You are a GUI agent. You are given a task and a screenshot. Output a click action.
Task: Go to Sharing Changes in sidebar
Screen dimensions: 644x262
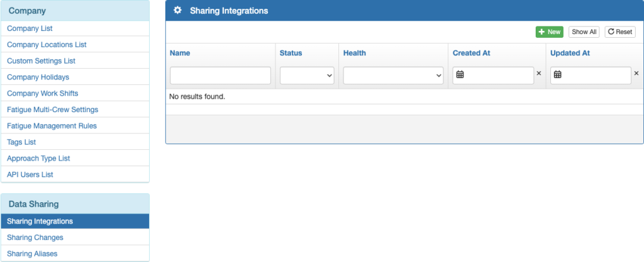[35, 237]
